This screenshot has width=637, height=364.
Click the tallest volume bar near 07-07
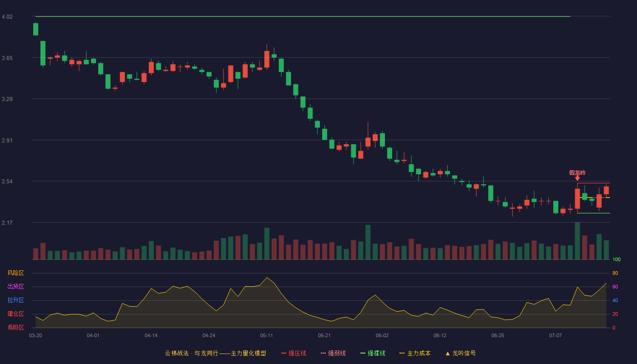point(577,241)
